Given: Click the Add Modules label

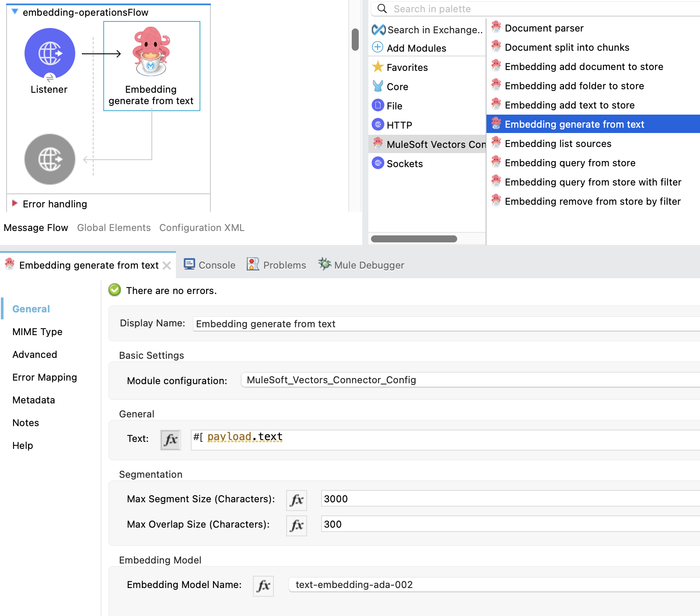Looking at the screenshot, I should (416, 48).
